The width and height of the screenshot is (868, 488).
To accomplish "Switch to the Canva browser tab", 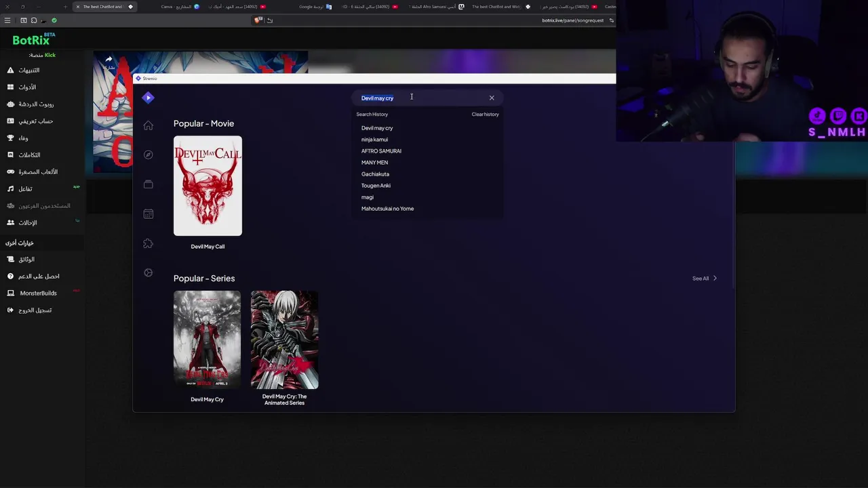I will tap(180, 7).
